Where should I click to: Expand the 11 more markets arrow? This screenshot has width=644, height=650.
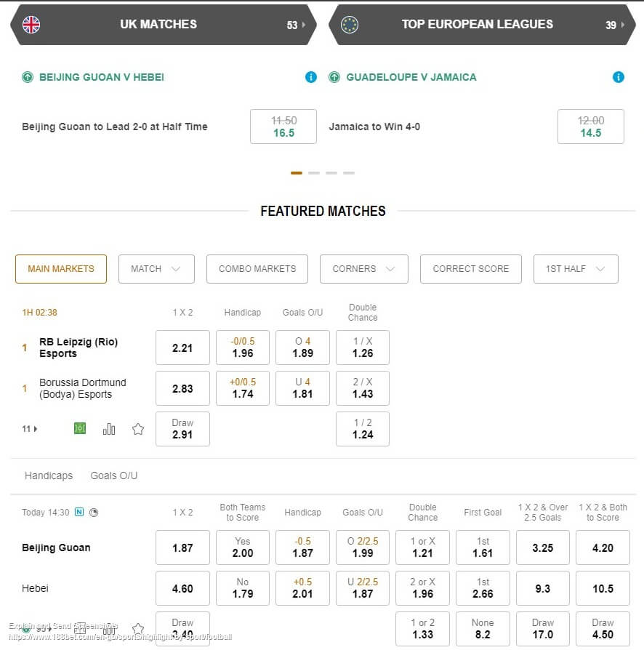(x=30, y=429)
